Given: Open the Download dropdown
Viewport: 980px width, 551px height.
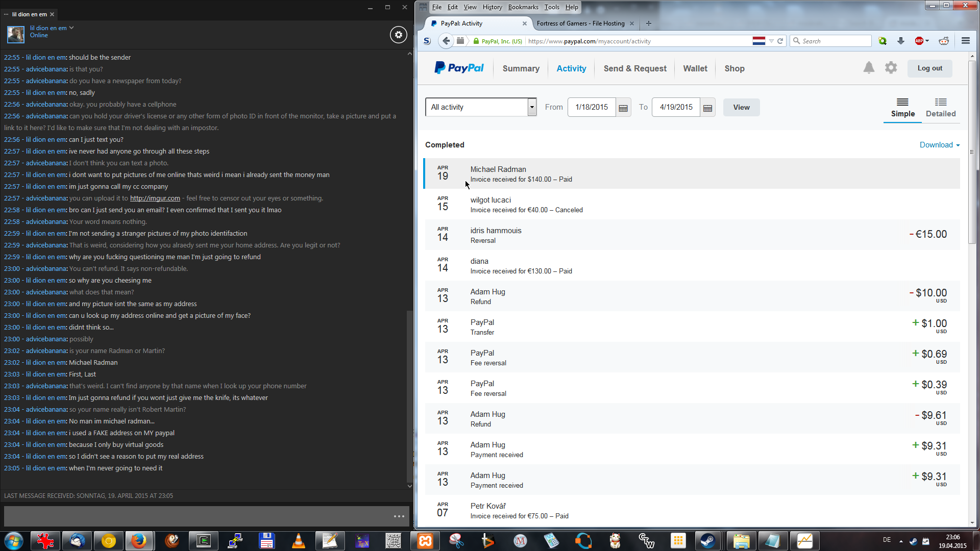Looking at the screenshot, I should [x=939, y=145].
